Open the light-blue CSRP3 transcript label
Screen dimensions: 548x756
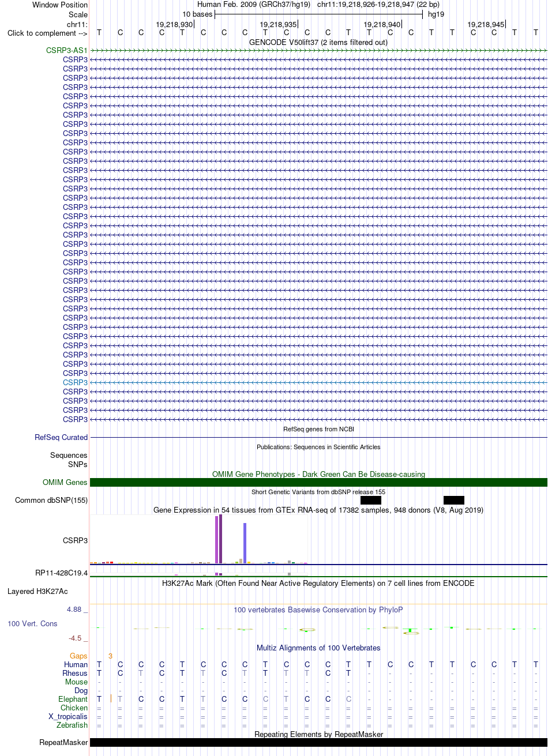[x=76, y=382]
